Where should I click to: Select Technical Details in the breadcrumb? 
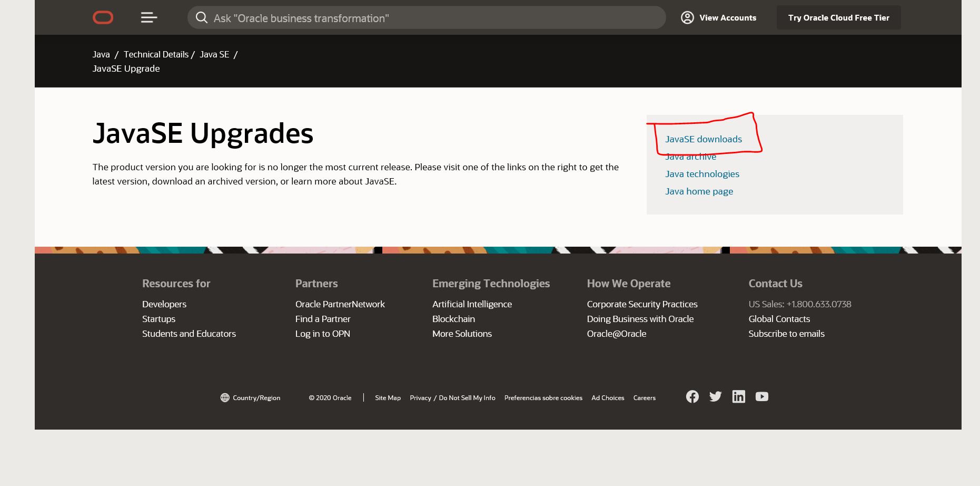pyautogui.click(x=156, y=54)
